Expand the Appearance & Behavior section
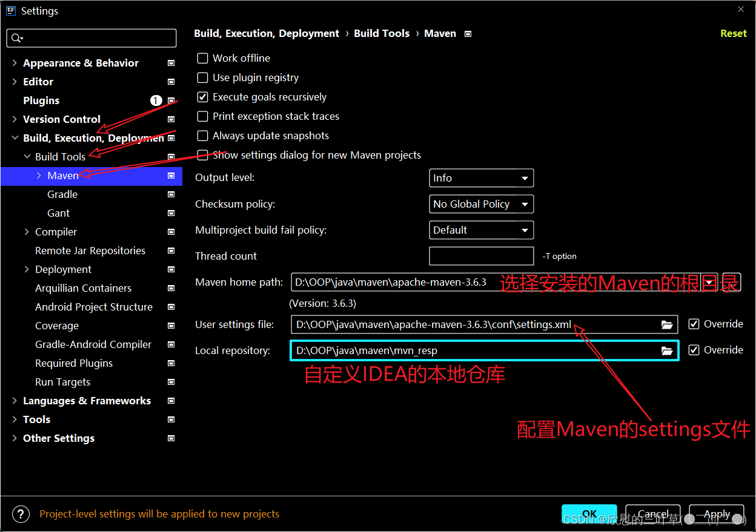756x532 pixels. (x=15, y=63)
